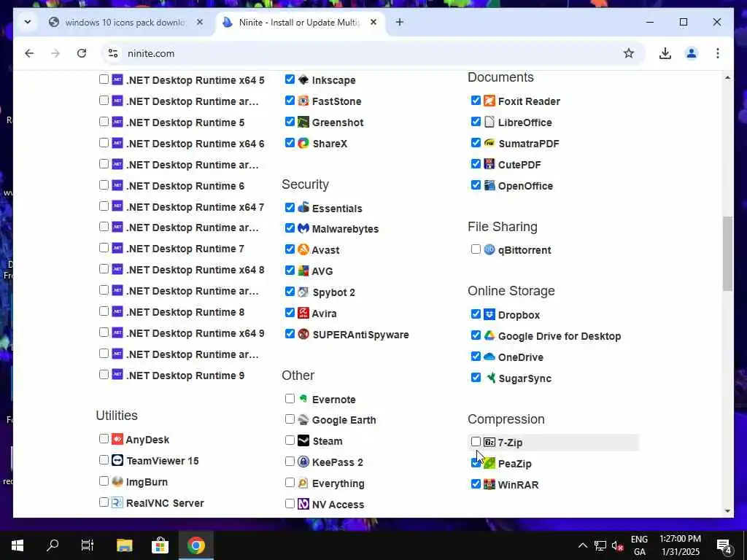
Task: Click the SugarSync app icon
Action: click(490, 378)
